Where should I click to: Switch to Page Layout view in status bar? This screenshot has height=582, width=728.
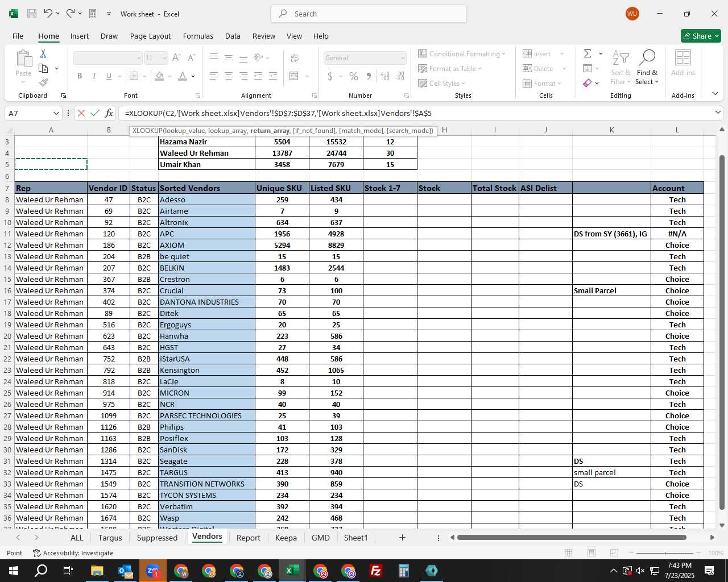(591, 553)
